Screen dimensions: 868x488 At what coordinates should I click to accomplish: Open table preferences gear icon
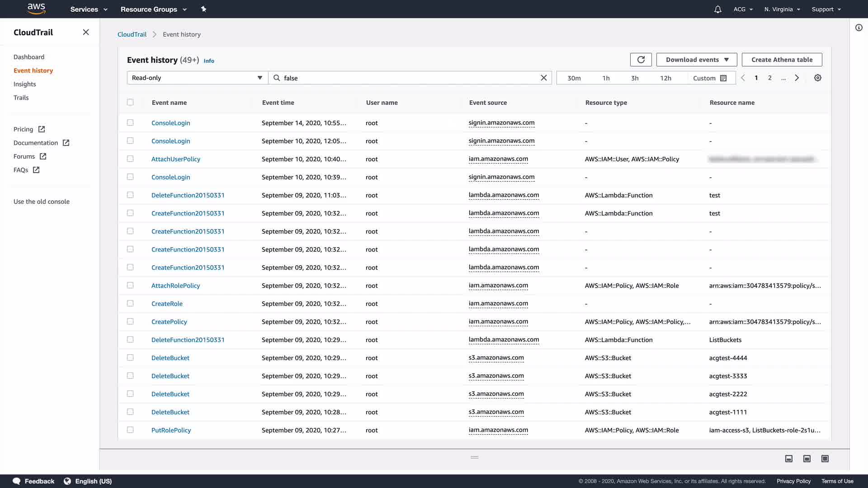click(817, 78)
